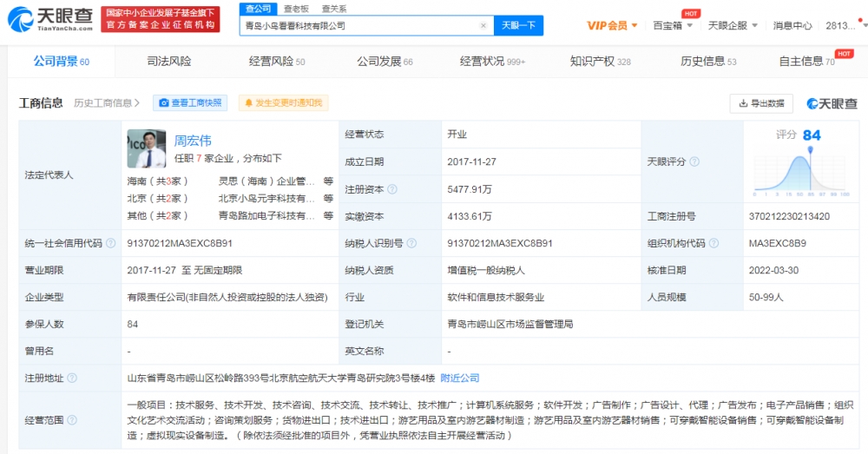The image size is (868, 454).
Task: Click the photo of legal representative 周宏伟
Action: pyautogui.click(x=146, y=148)
